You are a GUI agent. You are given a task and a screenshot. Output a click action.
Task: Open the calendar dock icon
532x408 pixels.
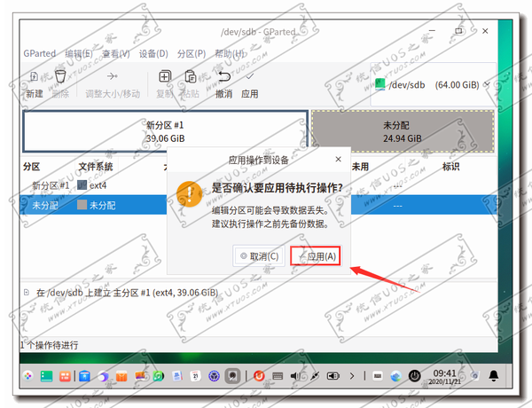(195, 376)
